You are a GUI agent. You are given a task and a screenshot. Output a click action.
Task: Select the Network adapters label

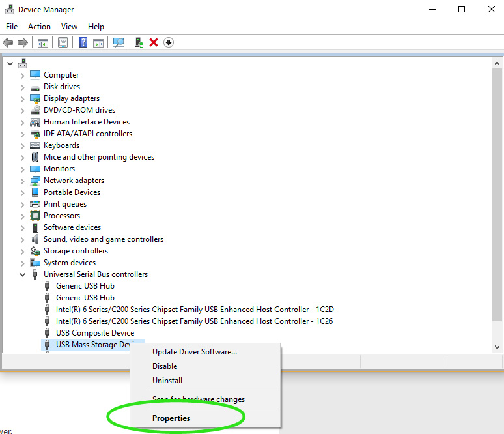coord(74,181)
